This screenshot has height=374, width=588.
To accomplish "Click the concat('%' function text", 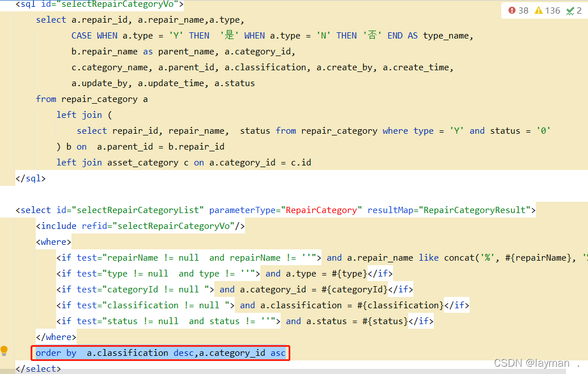I will pyautogui.click(x=469, y=258).
